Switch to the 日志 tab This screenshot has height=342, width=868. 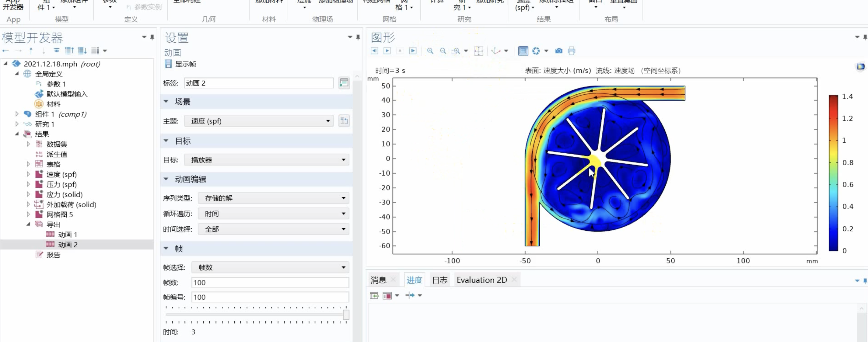439,280
